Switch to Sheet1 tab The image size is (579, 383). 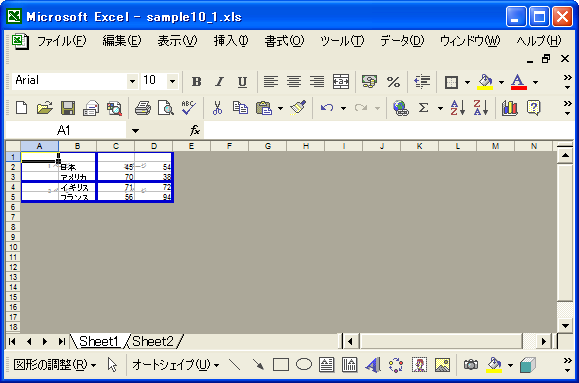(99, 341)
